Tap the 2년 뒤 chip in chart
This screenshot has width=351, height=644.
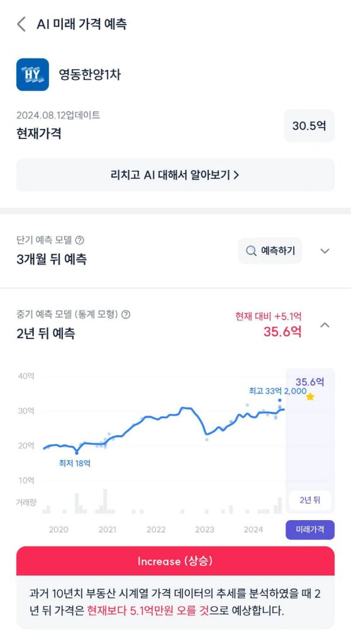pos(310,500)
